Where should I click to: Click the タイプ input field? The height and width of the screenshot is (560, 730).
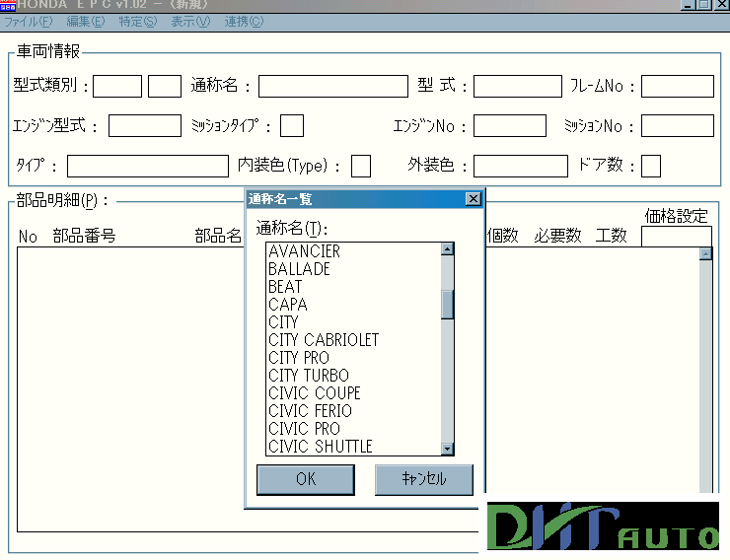[148, 166]
